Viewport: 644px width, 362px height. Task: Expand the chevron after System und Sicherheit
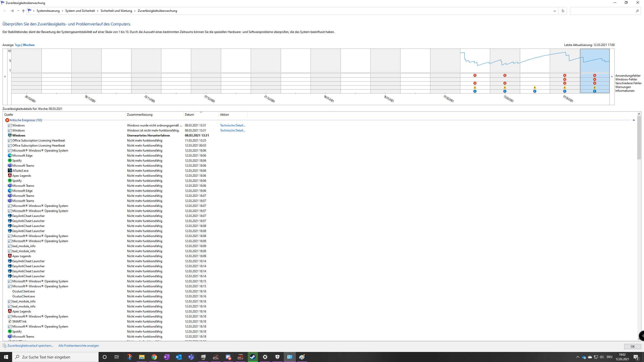point(98,11)
